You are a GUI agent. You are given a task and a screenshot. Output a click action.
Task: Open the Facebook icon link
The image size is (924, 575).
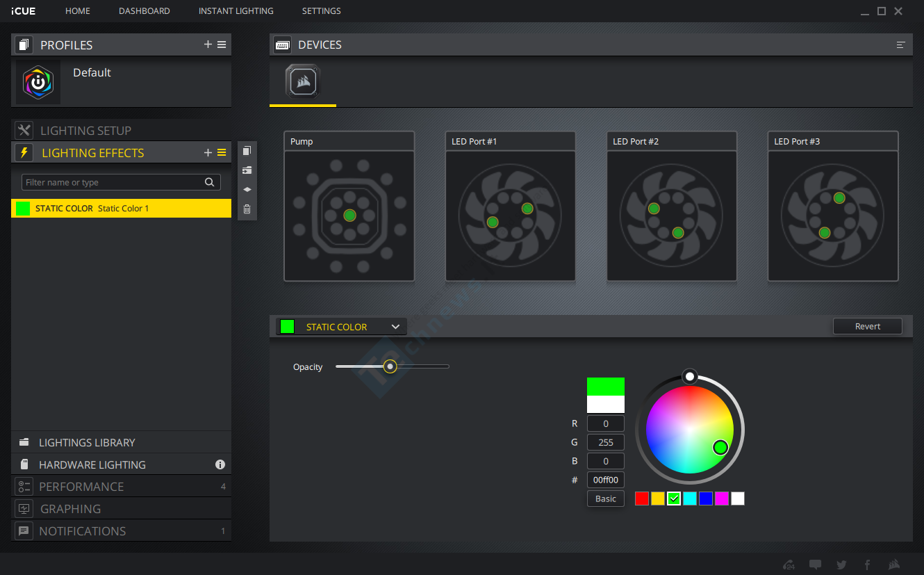867,565
